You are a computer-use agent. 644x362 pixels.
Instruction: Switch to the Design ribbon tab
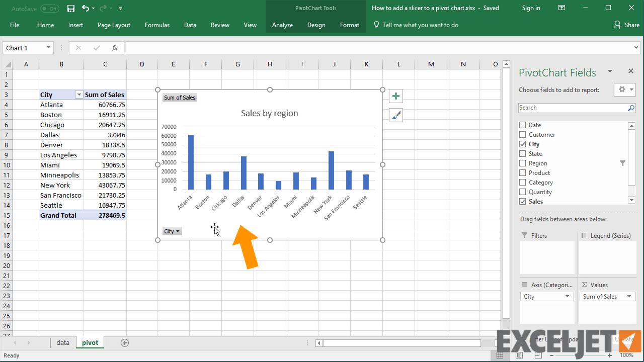316,24
